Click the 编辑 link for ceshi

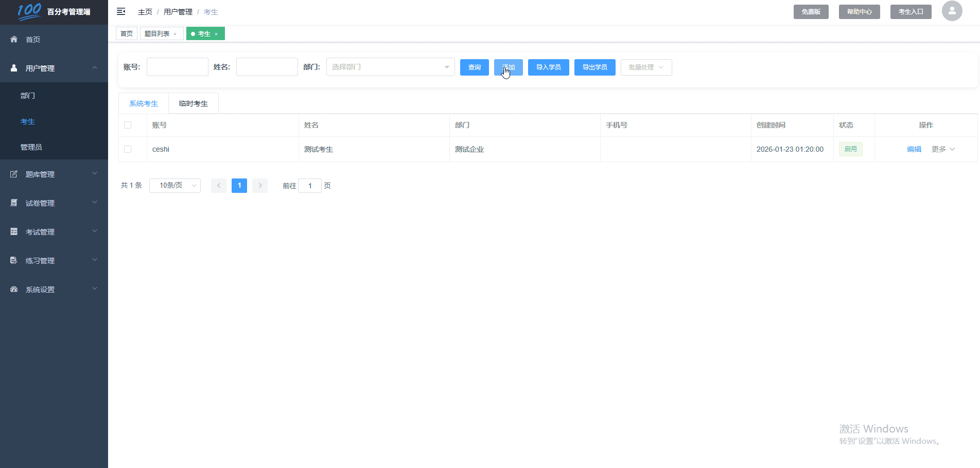point(914,149)
